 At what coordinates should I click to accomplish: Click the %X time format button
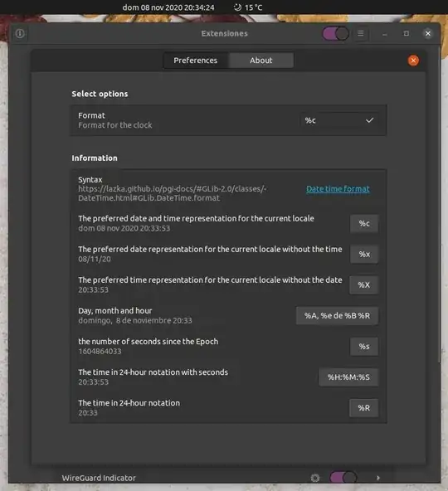[x=363, y=285]
